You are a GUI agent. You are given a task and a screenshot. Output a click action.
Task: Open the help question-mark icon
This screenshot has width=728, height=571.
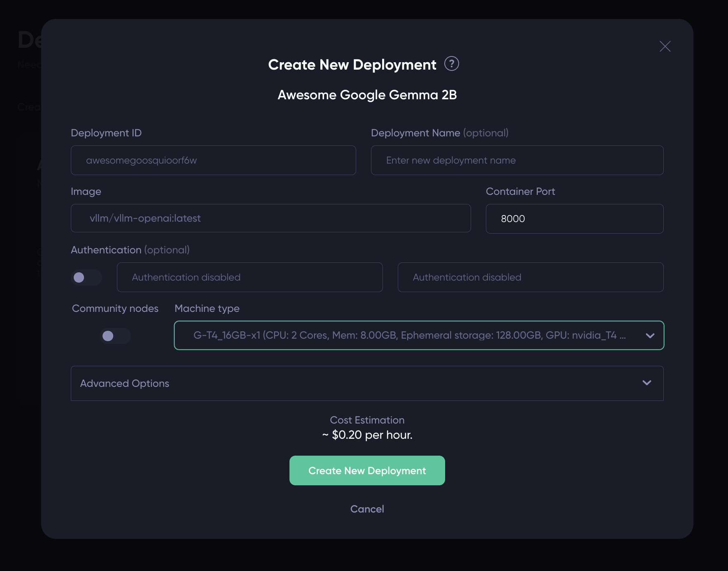click(451, 64)
